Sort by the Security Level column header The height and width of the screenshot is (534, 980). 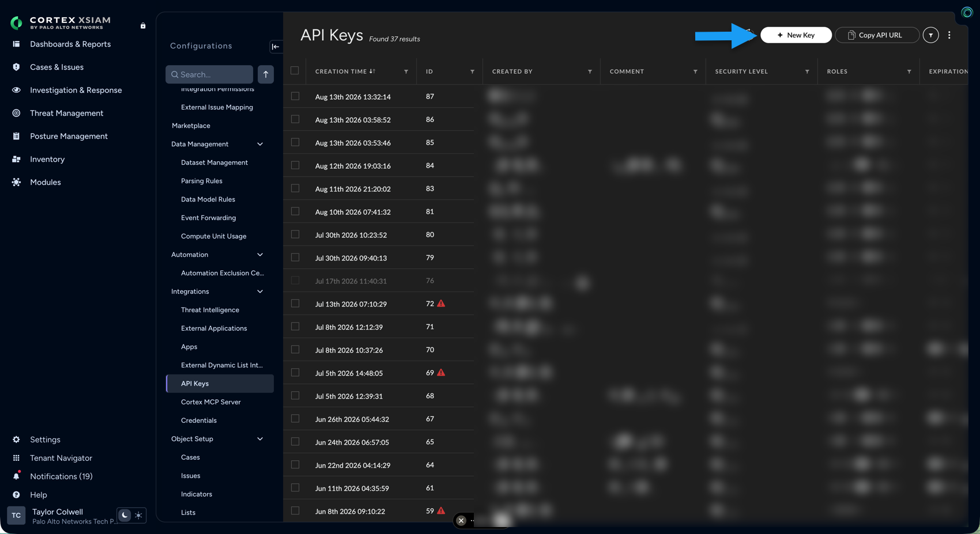pos(741,71)
